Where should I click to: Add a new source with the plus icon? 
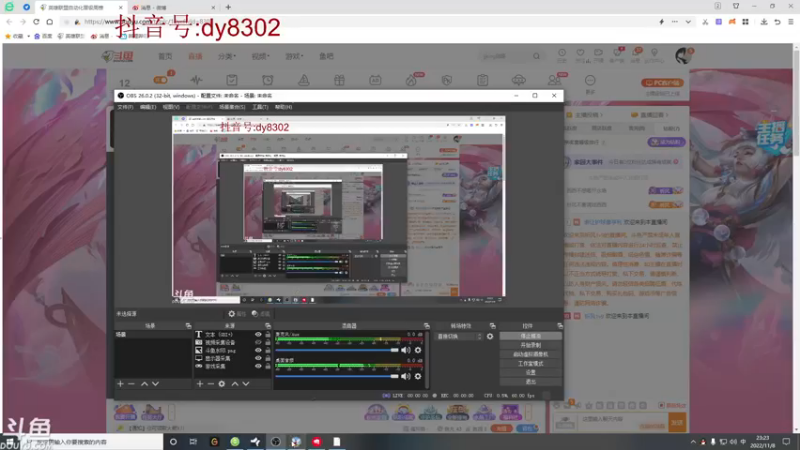pos(200,384)
